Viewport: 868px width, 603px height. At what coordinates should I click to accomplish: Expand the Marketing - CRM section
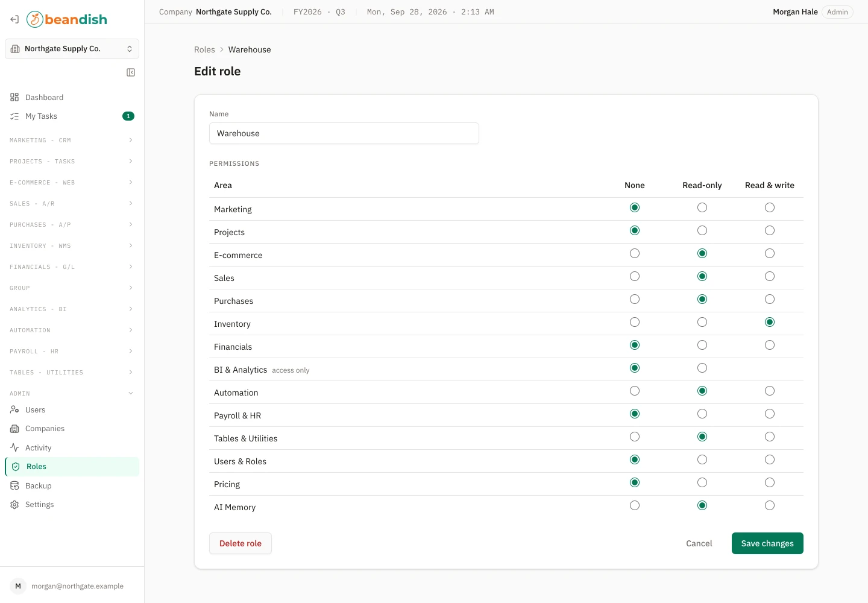coord(72,140)
